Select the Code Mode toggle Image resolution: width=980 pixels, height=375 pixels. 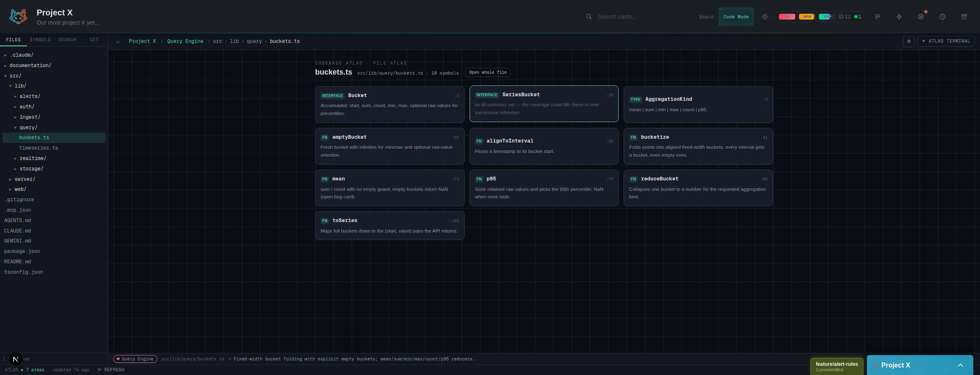736,17
